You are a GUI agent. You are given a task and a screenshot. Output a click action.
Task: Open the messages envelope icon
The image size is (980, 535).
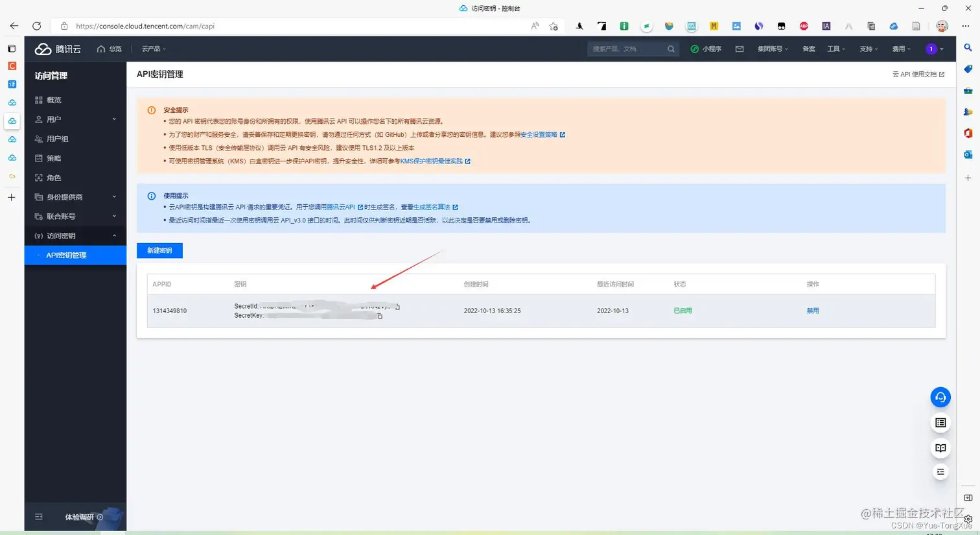(x=740, y=49)
